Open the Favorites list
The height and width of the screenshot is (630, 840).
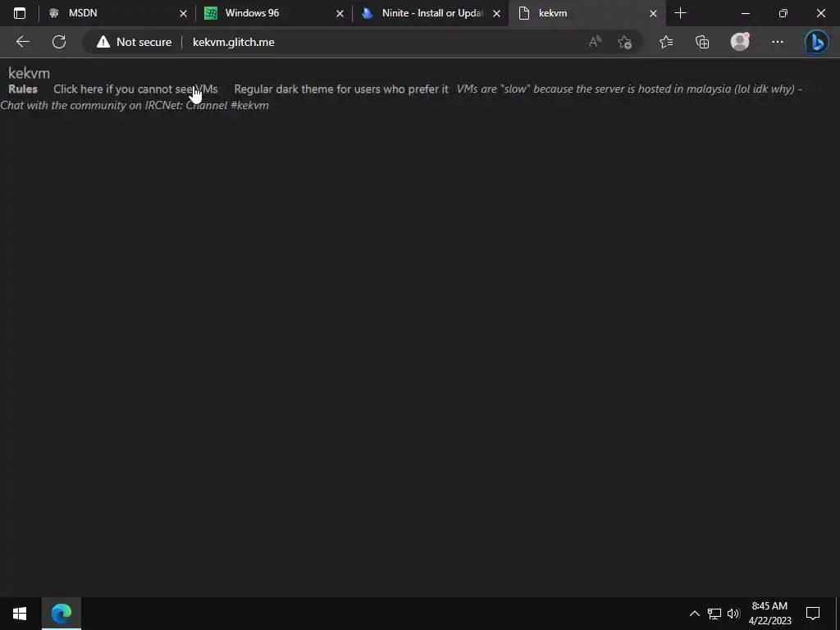pos(666,42)
